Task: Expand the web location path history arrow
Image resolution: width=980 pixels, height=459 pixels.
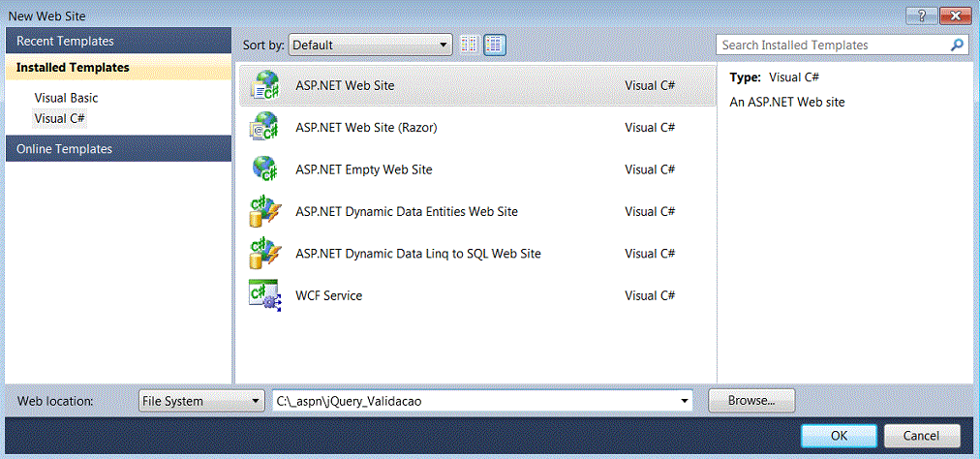Action: 684,401
